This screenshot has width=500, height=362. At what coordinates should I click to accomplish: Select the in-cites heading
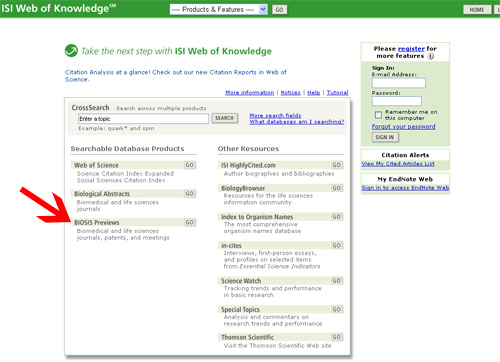[231, 245]
